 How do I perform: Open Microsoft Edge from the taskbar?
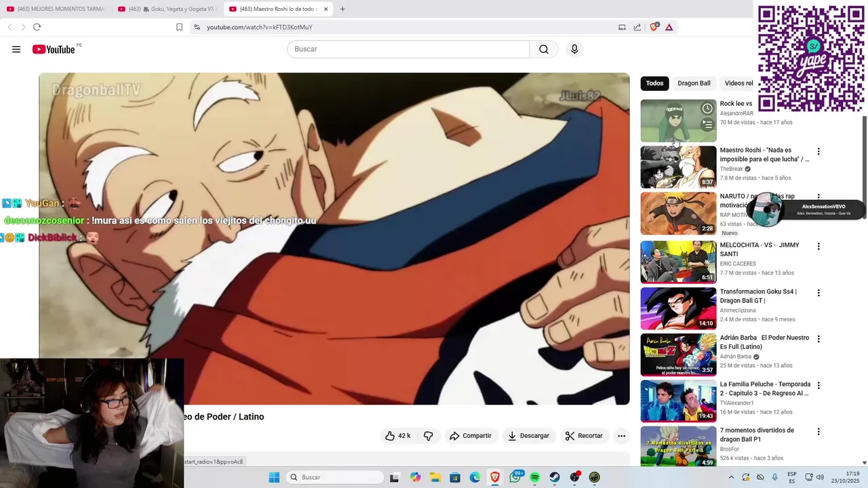click(475, 477)
